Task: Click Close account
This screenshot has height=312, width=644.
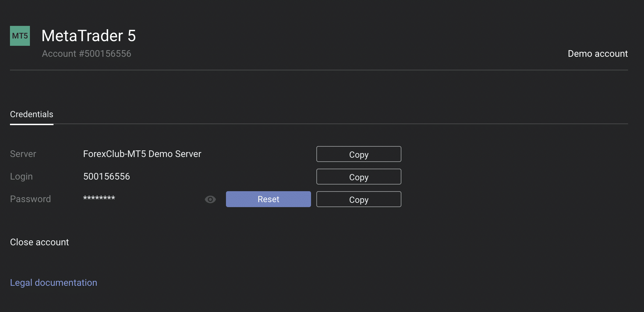Action: (40, 242)
